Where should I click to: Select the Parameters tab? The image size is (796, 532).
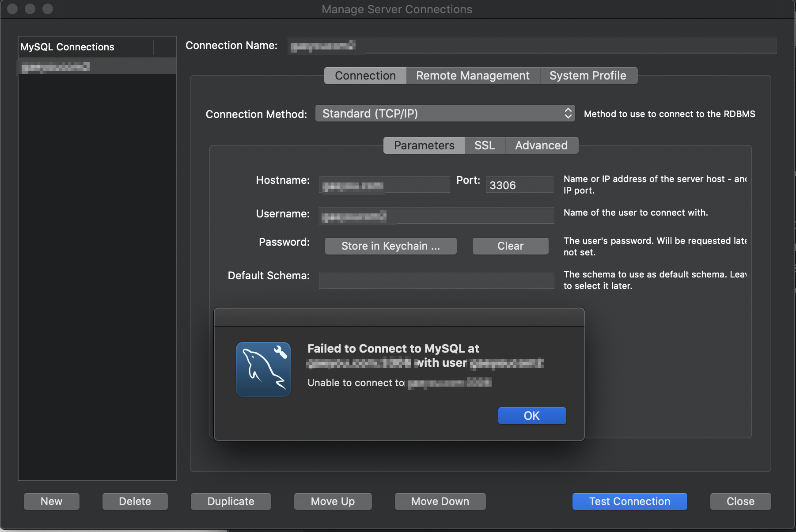point(424,145)
